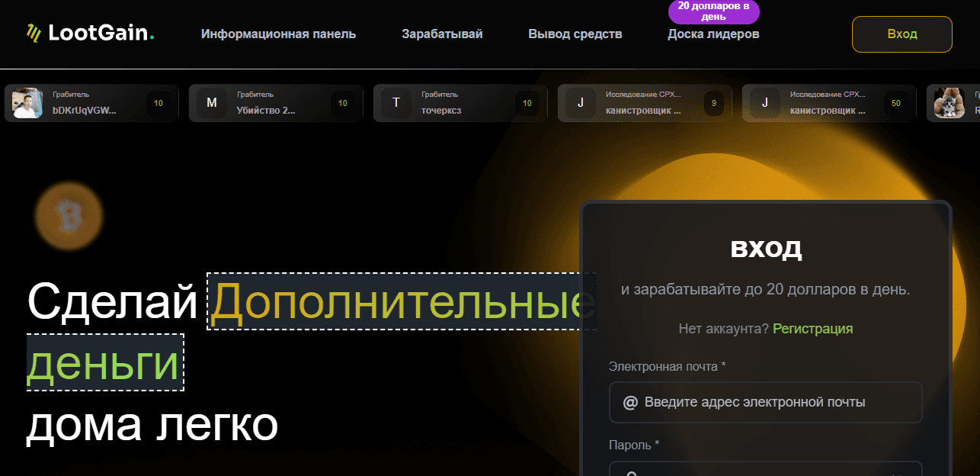Click the J avatar in the канистровщик card
The height and width of the screenshot is (476, 980).
point(581,102)
